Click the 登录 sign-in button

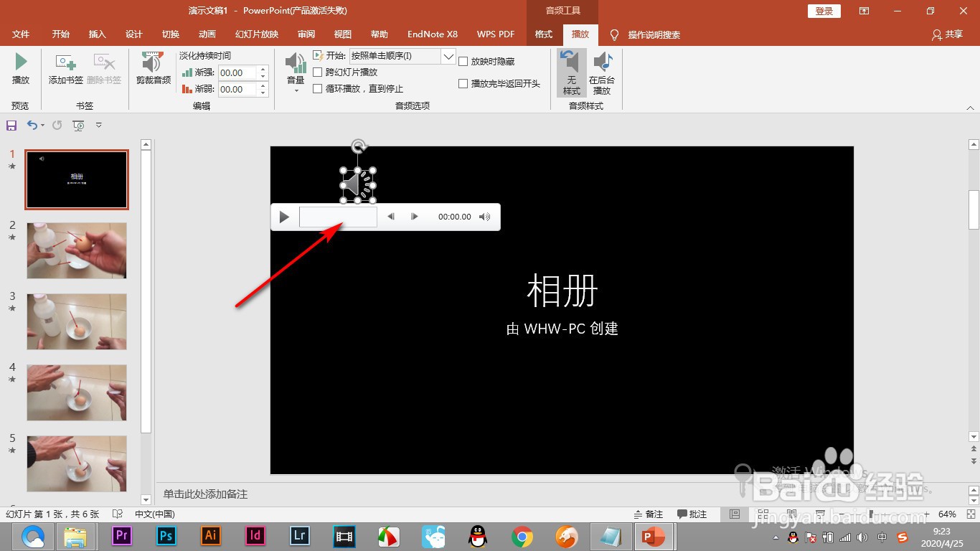(x=823, y=11)
